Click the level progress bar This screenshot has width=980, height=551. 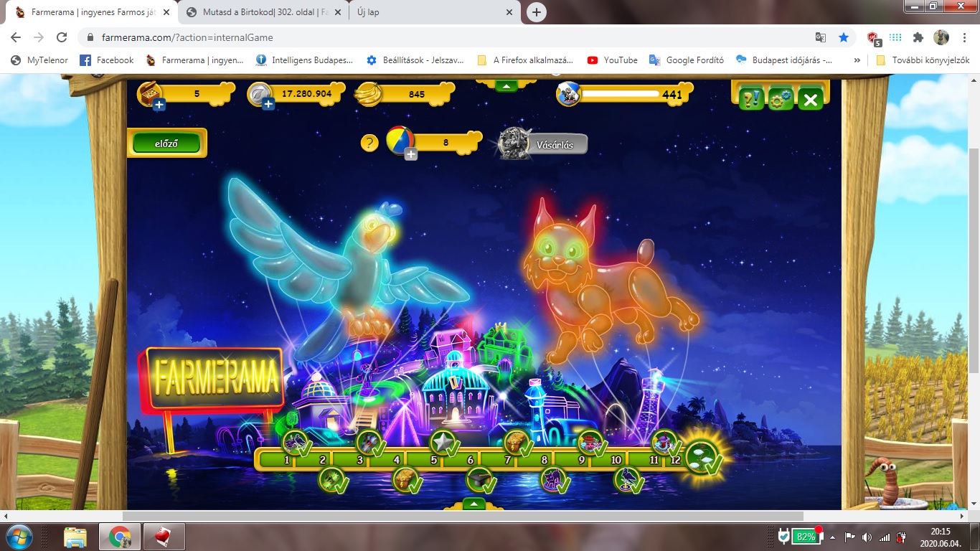click(620, 93)
